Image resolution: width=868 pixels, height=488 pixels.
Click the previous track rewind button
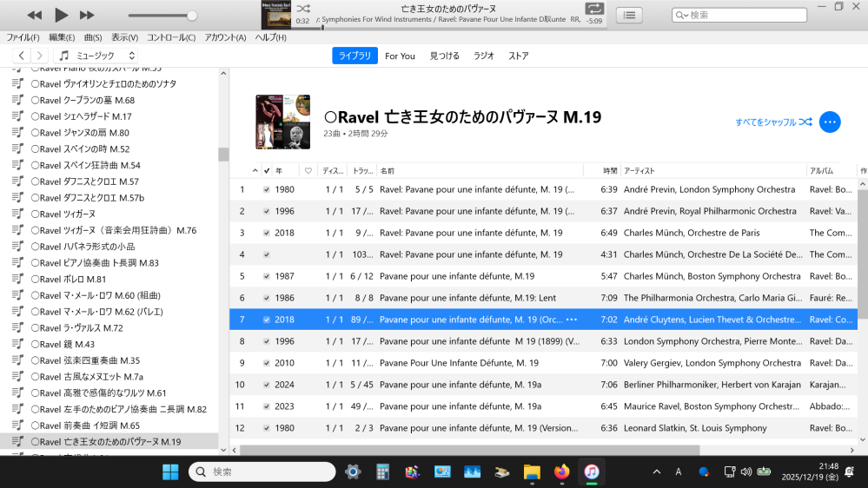tap(35, 16)
